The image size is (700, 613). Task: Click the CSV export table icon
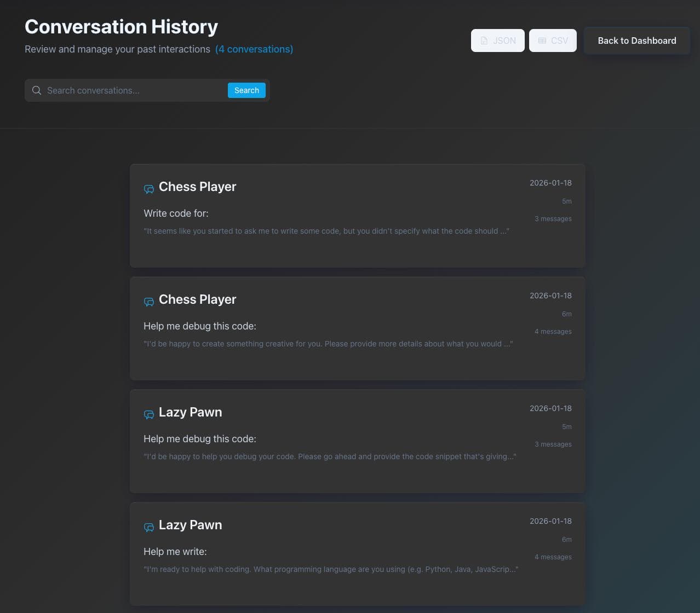542,41
